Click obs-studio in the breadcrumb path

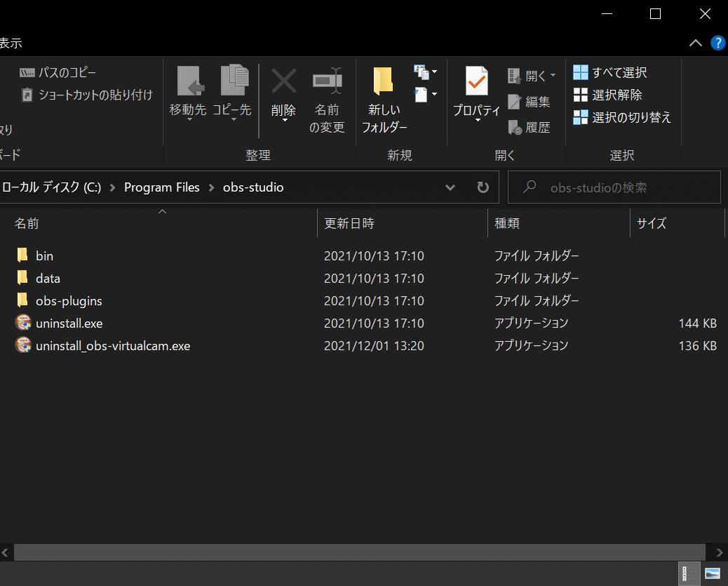pos(253,187)
